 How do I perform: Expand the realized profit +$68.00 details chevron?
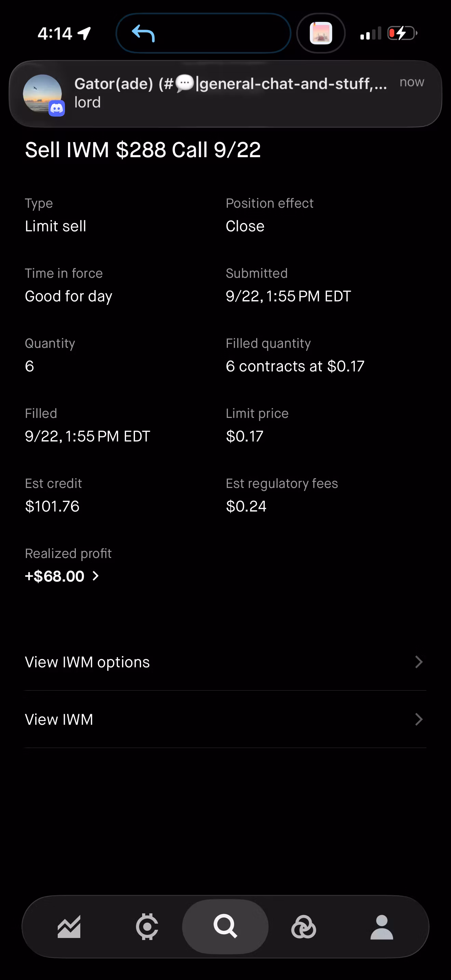(96, 576)
